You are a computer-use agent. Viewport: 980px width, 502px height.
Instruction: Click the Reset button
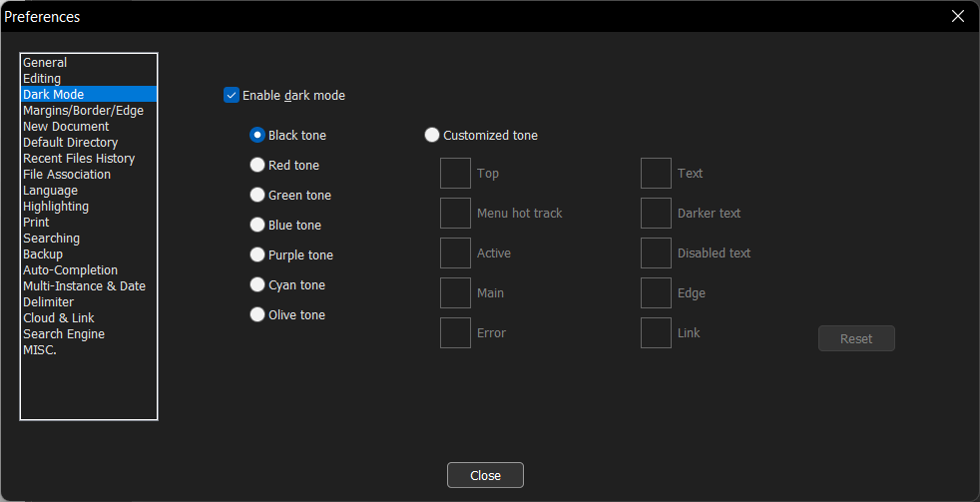click(856, 338)
